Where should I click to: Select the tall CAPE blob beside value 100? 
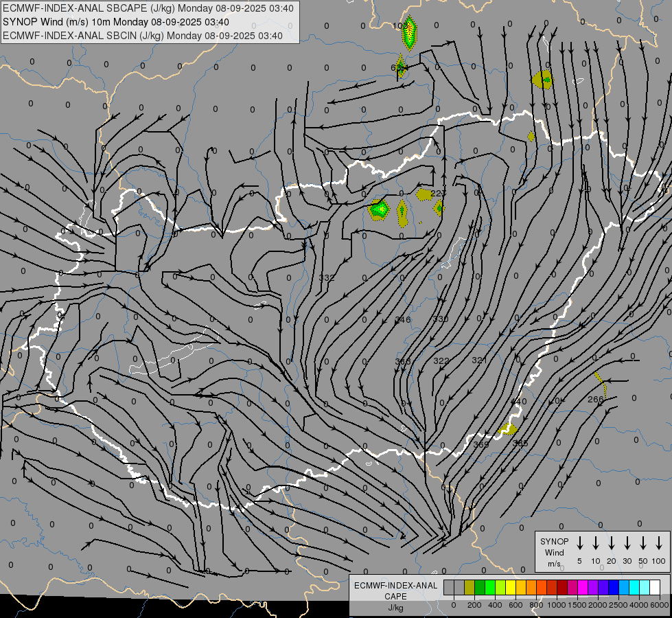coord(410,32)
